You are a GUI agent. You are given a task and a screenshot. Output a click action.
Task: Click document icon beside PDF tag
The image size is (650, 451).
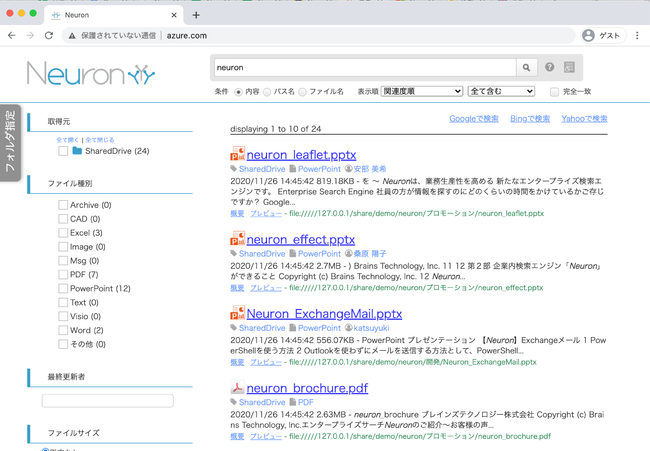coord(293,402)
